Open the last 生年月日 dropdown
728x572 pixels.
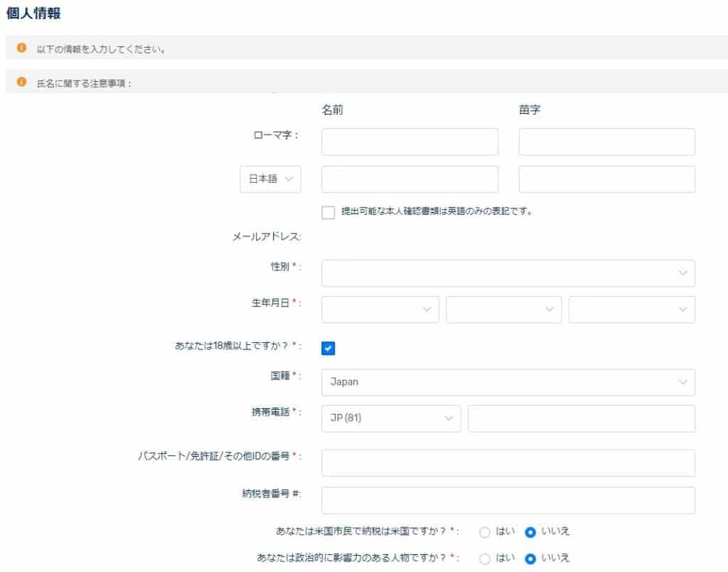coord(632,309)
